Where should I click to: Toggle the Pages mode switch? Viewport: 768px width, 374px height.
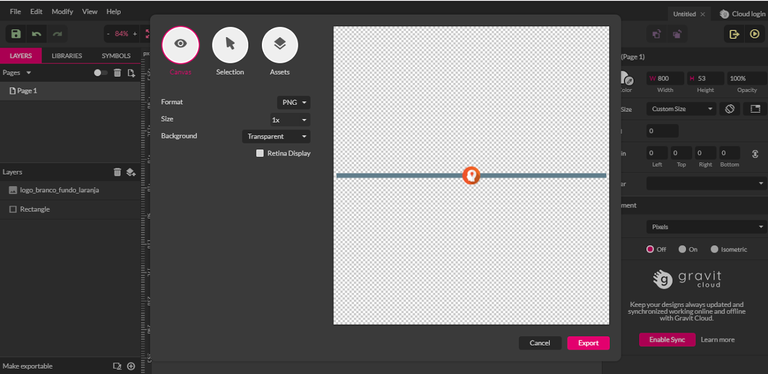coord(100,72)
